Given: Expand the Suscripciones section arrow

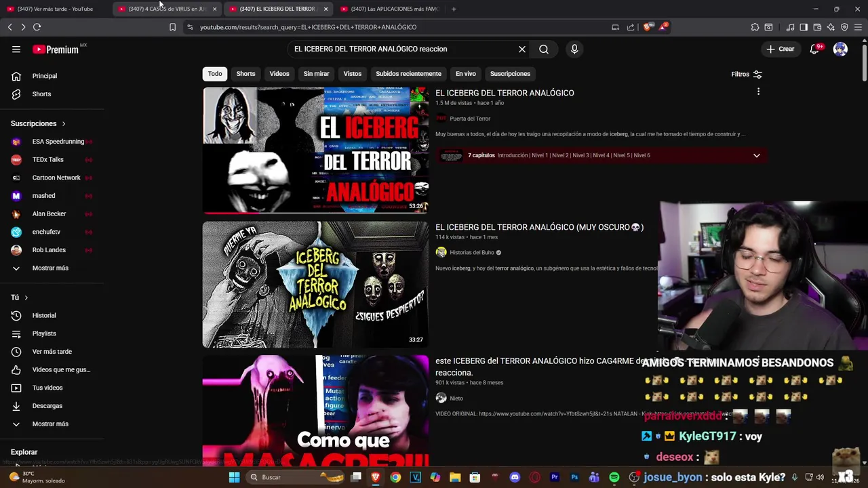Looking at the screenshot, I should click(x=64, y=124).
